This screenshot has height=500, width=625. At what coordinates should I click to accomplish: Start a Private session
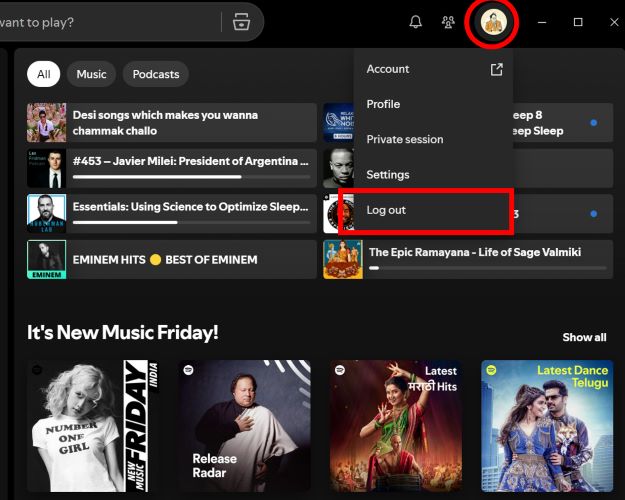pyautogui.click(x=434, y=139)
